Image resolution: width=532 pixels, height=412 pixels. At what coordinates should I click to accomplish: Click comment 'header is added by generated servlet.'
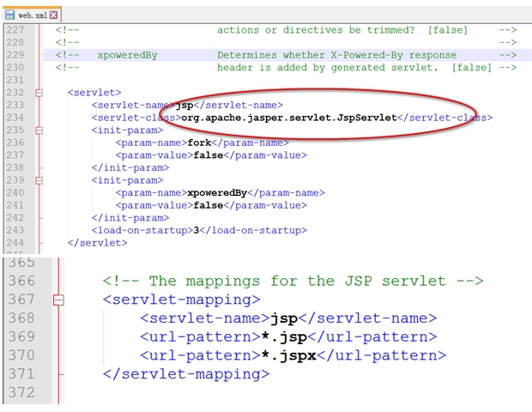[x=328, y=68]
